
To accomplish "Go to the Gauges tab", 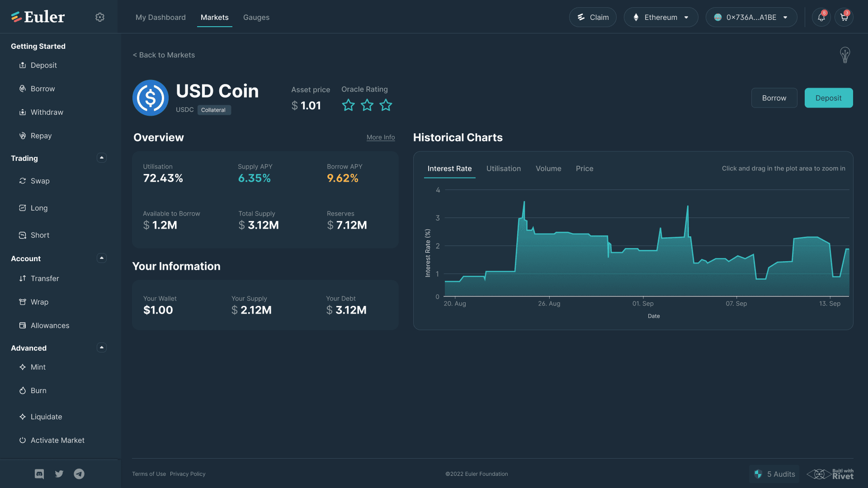I will (256, 17).
